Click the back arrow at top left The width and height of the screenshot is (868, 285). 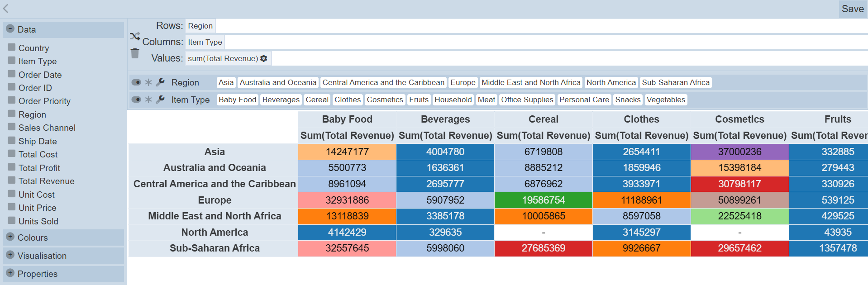coord(6,8)
